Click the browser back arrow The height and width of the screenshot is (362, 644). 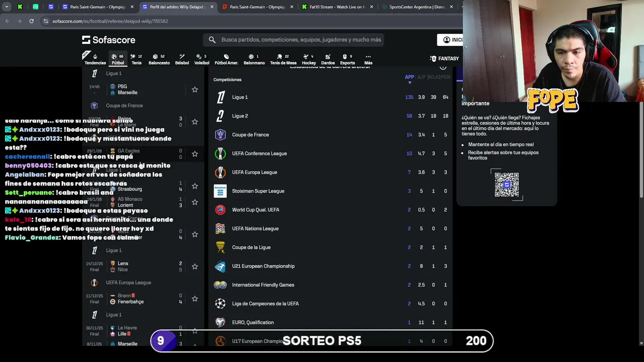pyautogui.click(x=8, y=21)
